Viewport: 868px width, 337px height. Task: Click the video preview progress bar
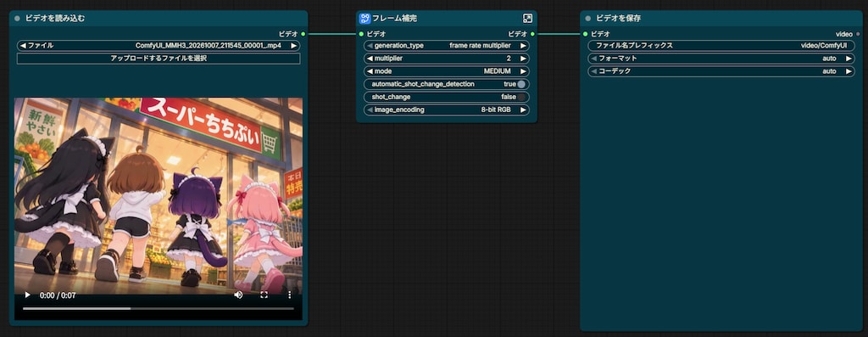click(x=159, y=308)
